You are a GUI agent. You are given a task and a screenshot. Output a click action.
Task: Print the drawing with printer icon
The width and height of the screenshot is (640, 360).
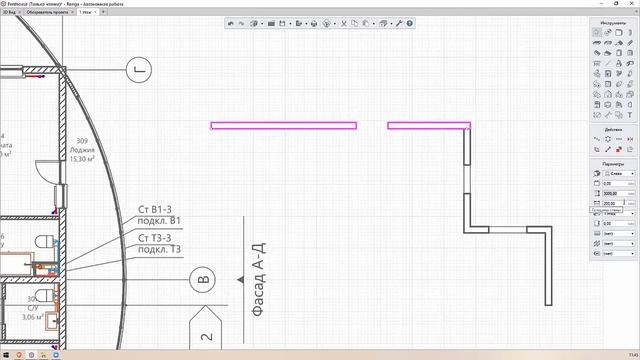coord(314,24)
